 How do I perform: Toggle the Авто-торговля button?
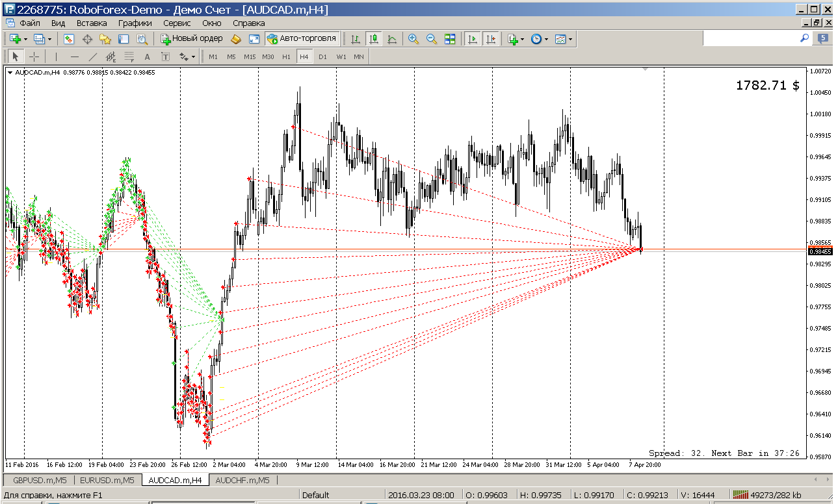click(302, 39)
